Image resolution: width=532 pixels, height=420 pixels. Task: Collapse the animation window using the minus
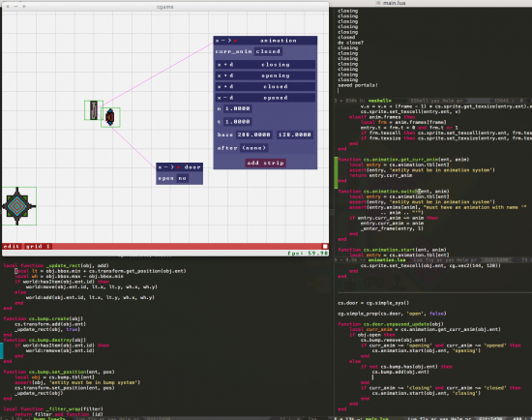point(222,41)
